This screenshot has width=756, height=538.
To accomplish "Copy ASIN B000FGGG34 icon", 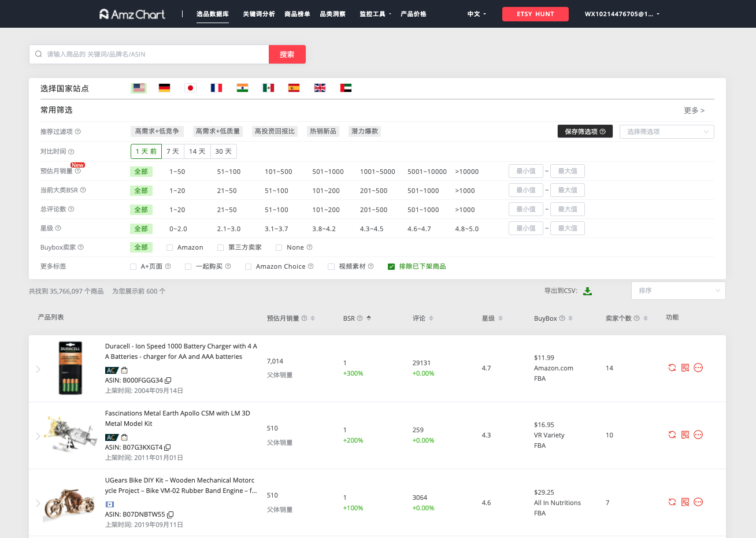I will pyautogui.click(x=168, y=381).
